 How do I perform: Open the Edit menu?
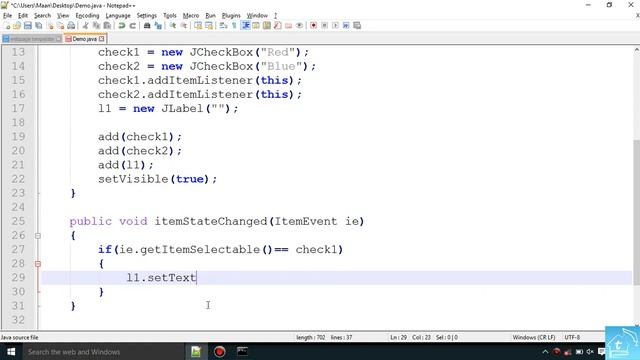tap(23, 16)
